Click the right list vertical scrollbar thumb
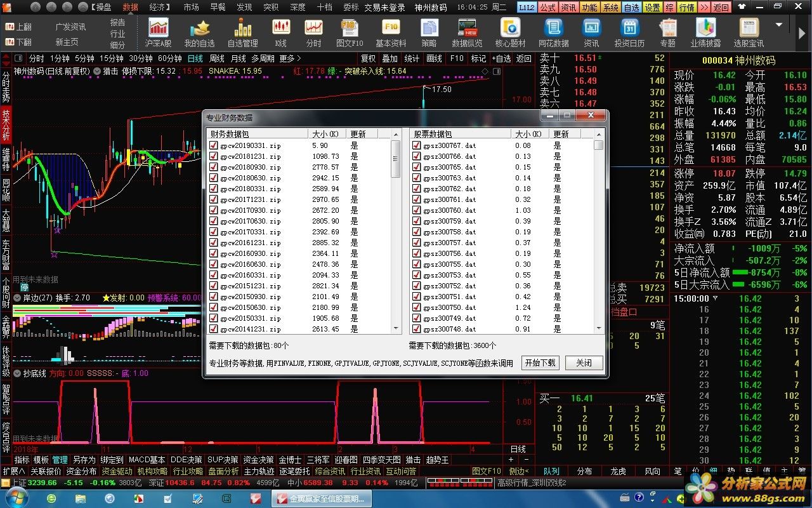 (x=598, y=145)
